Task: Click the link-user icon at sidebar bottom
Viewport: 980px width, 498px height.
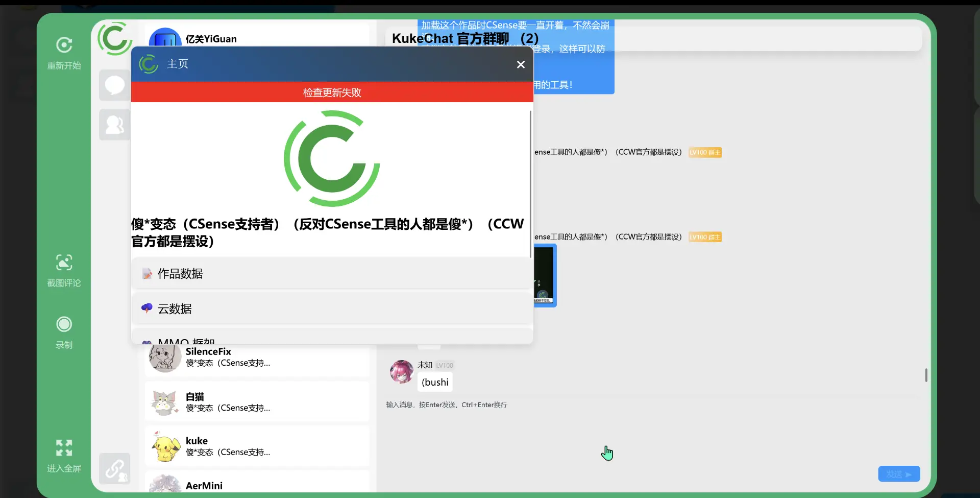Action: [x=114, y=468]
